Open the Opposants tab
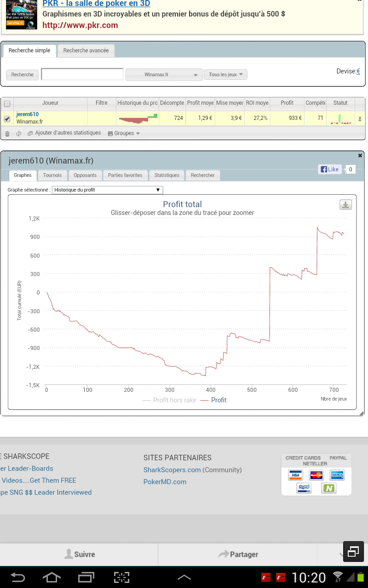Viewport: 368px width, 588px height. (x=85, y=175)
